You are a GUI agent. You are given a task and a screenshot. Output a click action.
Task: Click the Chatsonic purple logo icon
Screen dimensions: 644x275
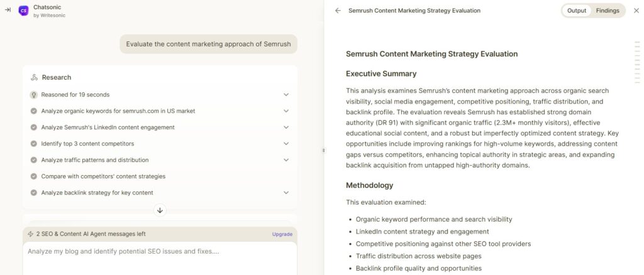[x=23, y=11]
